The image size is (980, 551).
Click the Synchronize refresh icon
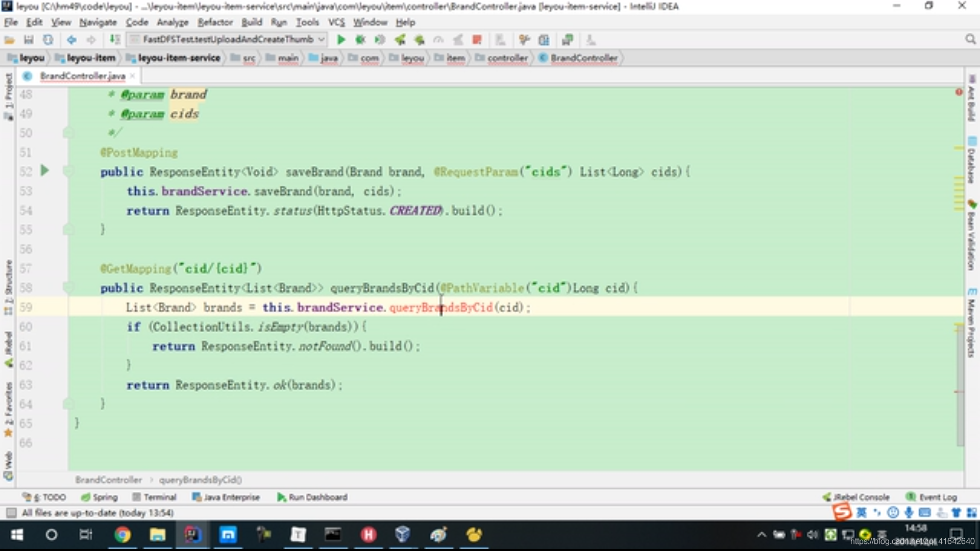coord(48,40)
